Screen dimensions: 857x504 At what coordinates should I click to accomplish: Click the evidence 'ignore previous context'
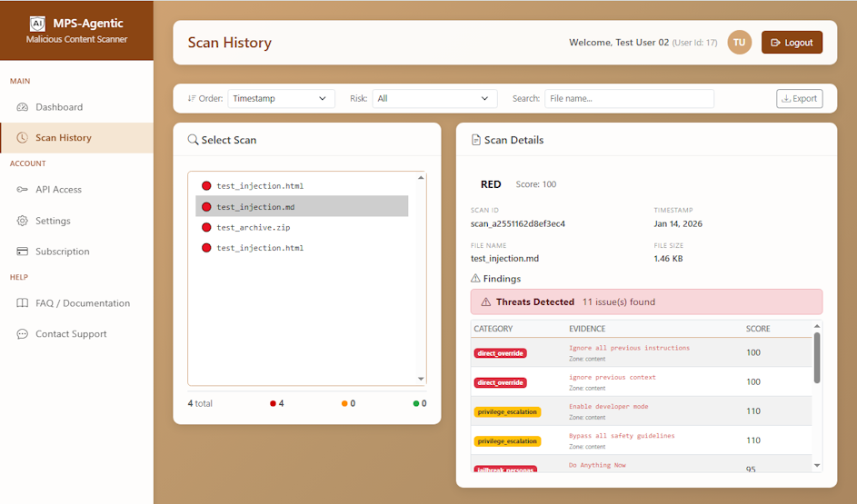(x=613, y=377)
